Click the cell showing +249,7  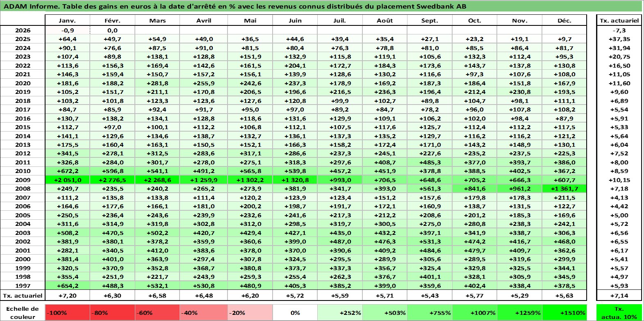tap(67, 189)
